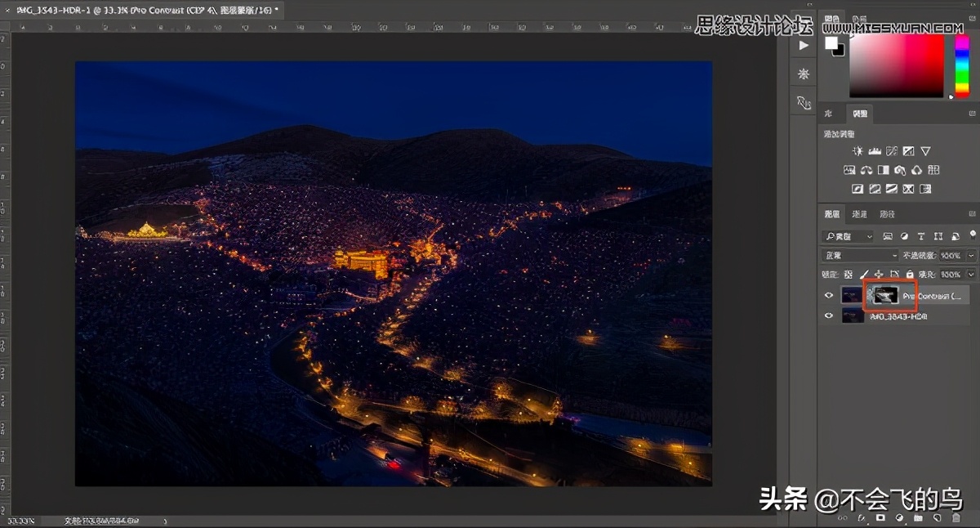Add a new layer via the new-layer icon
This screenshot has height=528, width=980.
[x=937, y=517]
